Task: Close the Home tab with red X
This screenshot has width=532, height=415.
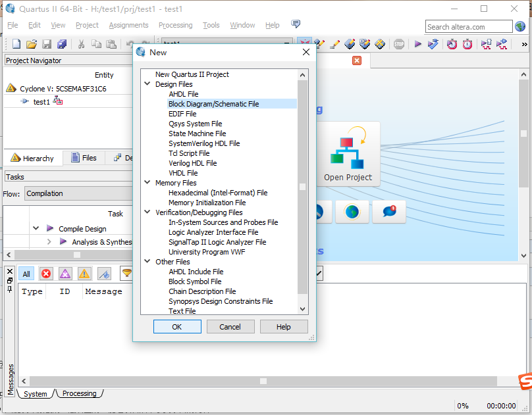Action: click(x=357, y=61)
